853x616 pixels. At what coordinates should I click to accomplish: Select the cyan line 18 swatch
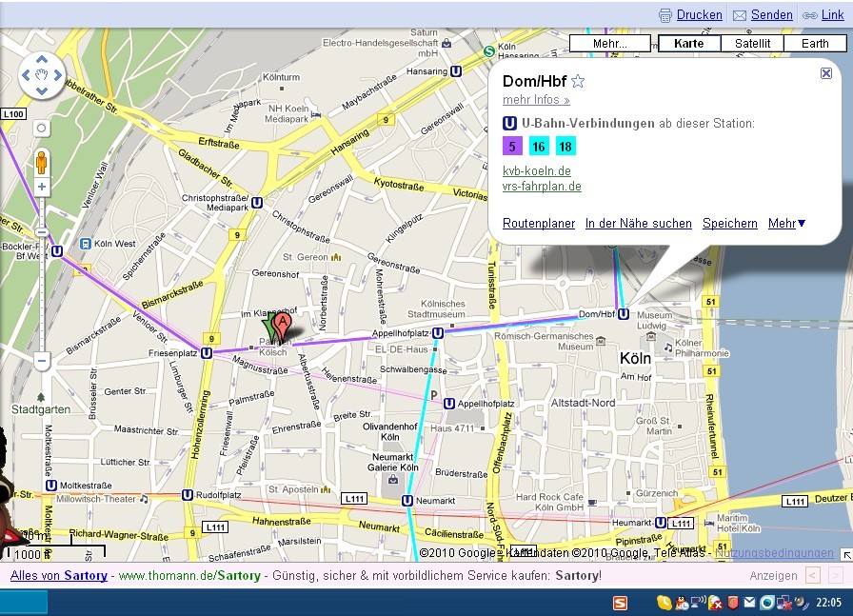(565, 146)
